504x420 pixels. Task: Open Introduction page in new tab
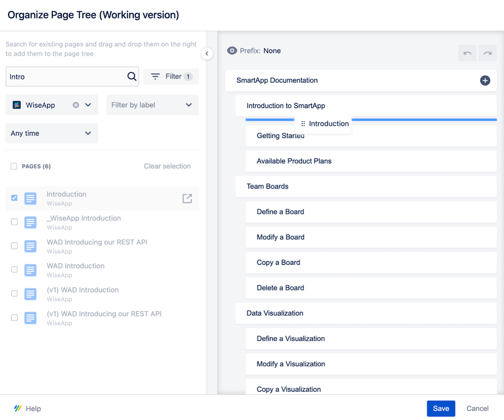187,198
